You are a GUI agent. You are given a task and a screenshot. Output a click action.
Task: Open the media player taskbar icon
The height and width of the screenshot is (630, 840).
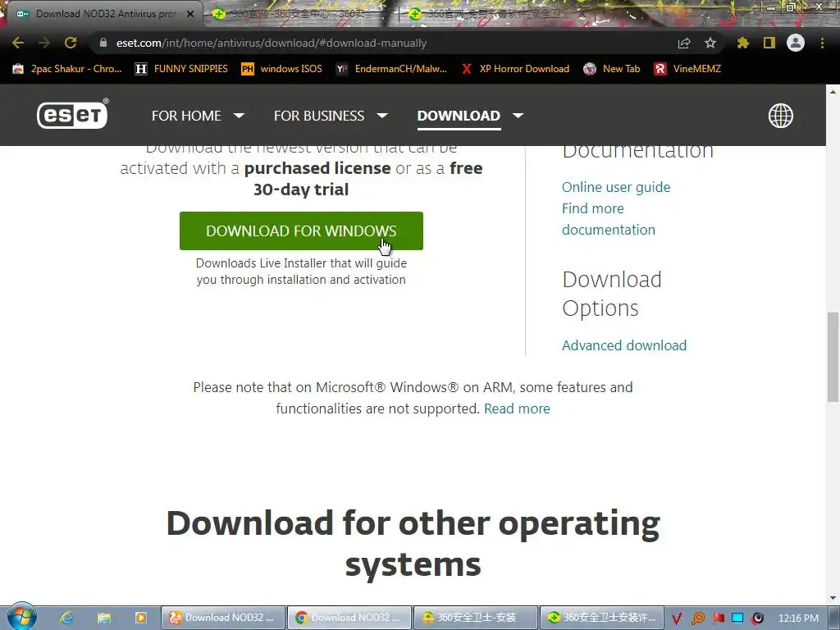coord(141,618)
